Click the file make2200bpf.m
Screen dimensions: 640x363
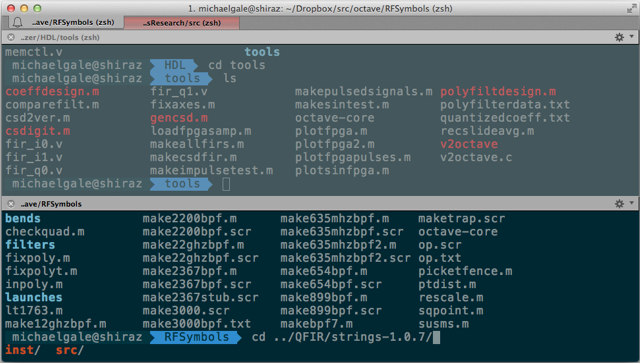tap(189, 218)
